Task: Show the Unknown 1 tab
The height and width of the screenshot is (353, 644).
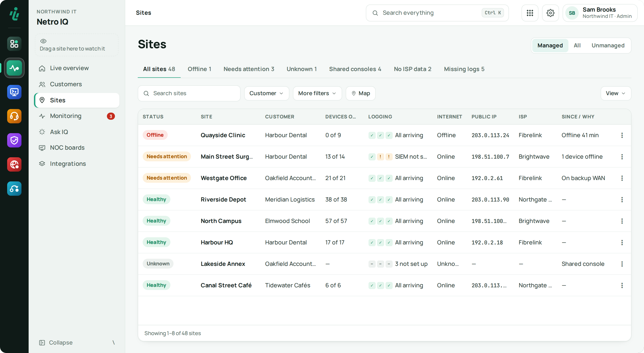Action: (x=301, y=69)
